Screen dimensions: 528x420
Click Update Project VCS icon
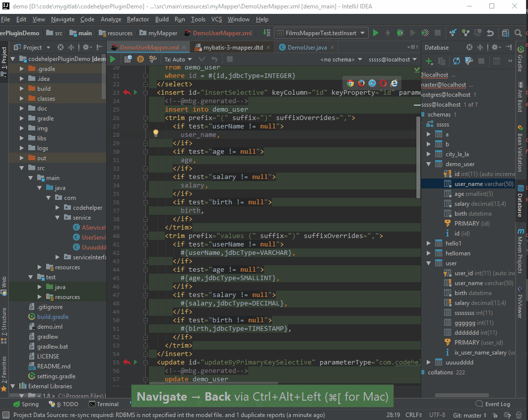(x=453, y=33)
